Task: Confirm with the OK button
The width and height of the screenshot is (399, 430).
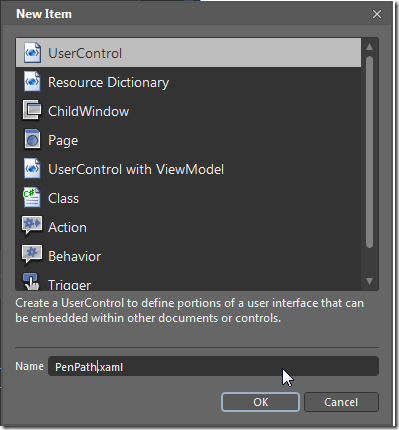Action: (260, 402)
